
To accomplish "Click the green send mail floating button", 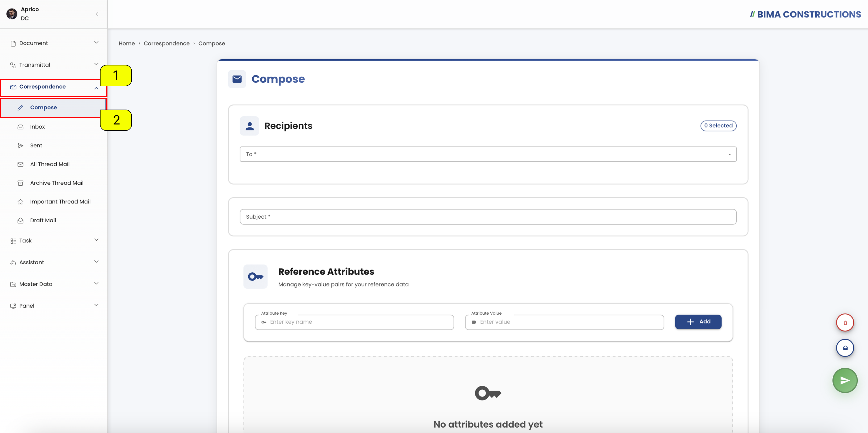I will 845,380.
